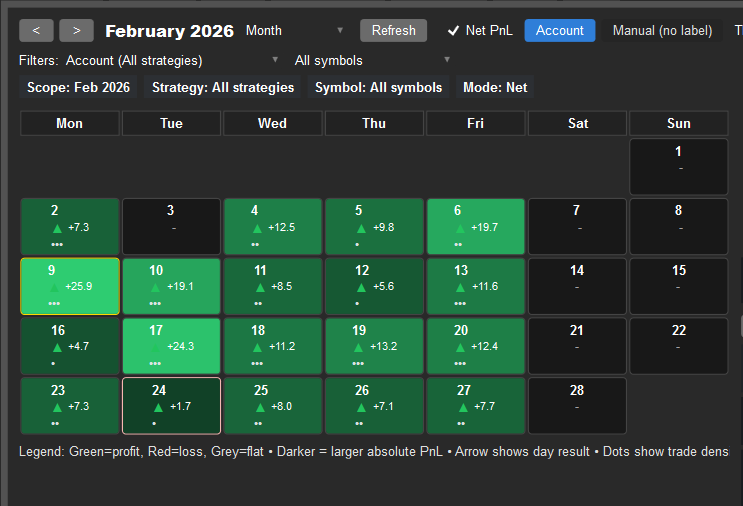Screen dimensions: 743x506
Task: Click the trade density dots on February 6
Action: coord(458,244)
